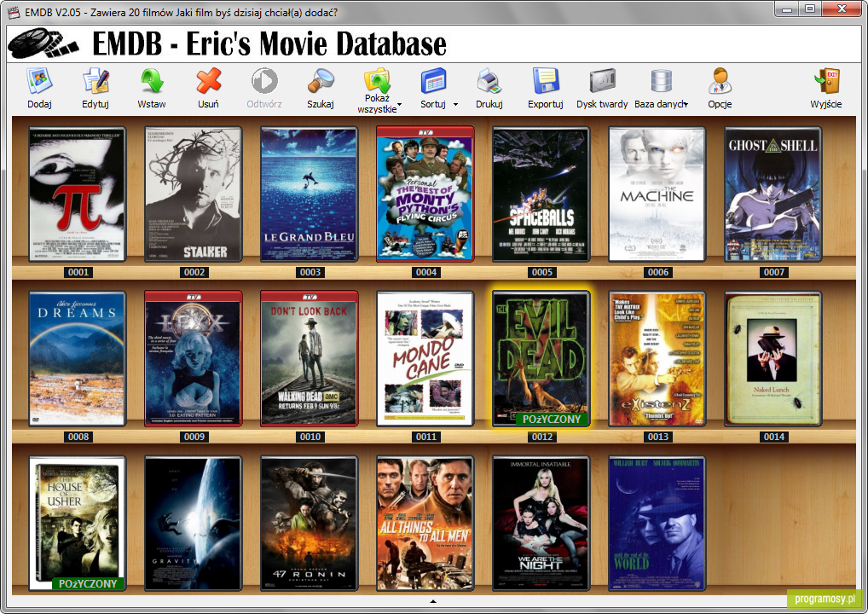The height and width of the screenshot is (614, 868).
Task: Select All Things to All Men cover
Action: click(425, 524)
